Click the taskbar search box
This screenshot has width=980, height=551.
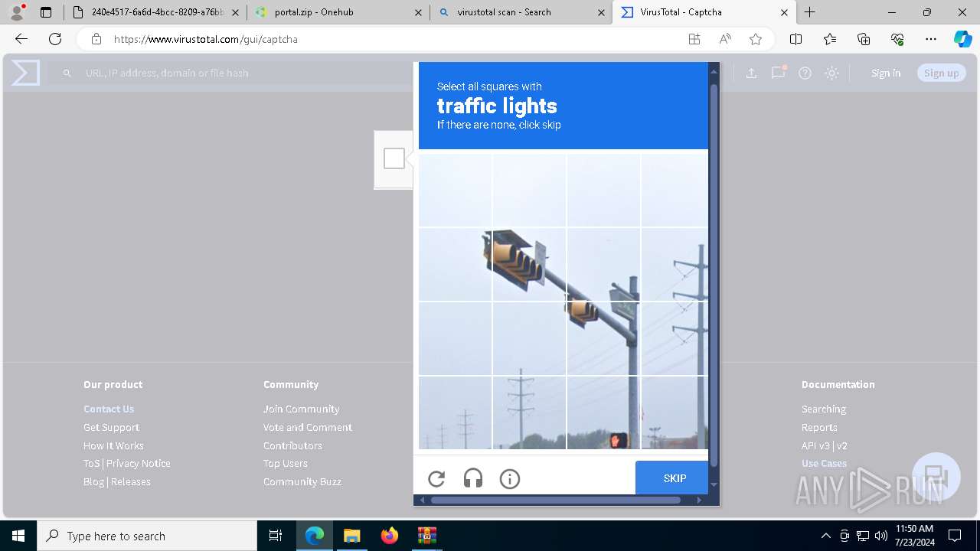(x=147, y=536)
